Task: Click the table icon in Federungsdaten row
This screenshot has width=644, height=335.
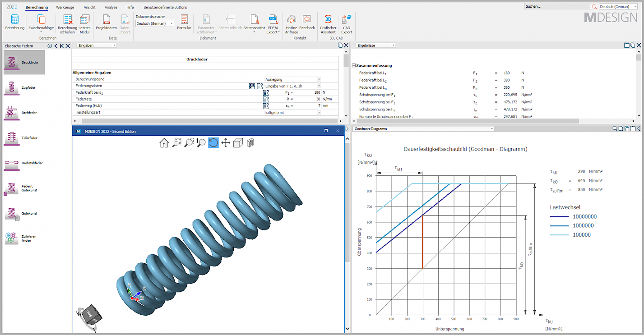Action: [x=252, y=86]
